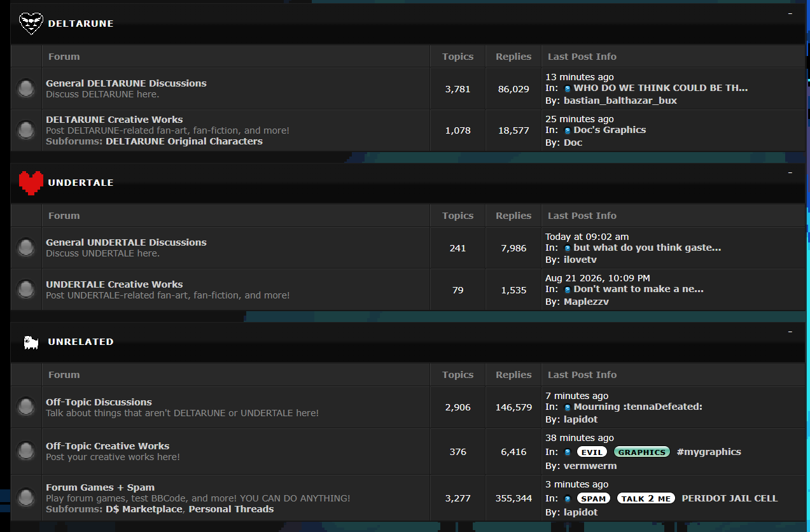Click the status orb for Off-Topic Creative Works
This screenshot has width=810, height=532.
point(26,451)
